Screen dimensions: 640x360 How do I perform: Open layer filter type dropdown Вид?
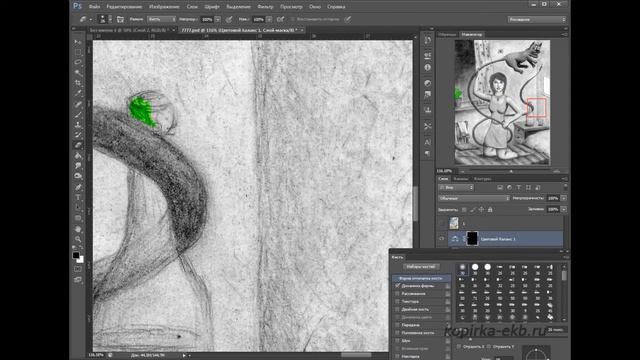pyautogui.click(x=456, y=187)
